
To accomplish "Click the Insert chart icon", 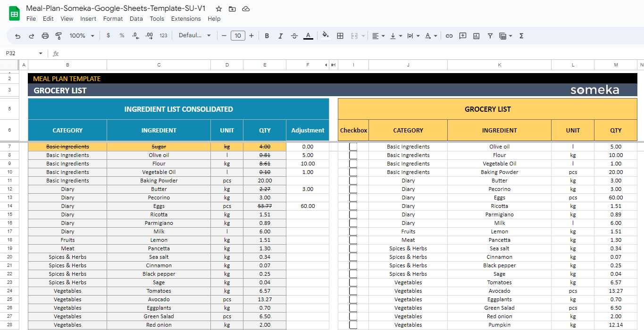I will [x=477, y=36].
